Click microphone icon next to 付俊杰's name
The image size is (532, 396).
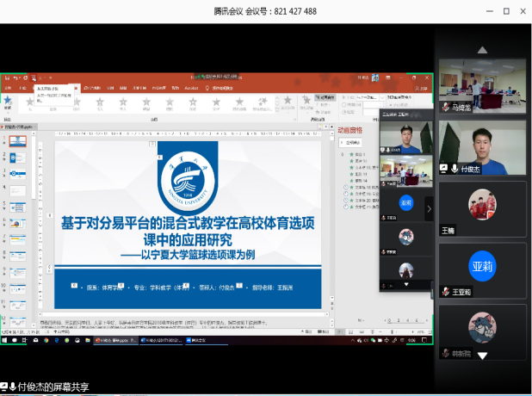coord(453,169)
